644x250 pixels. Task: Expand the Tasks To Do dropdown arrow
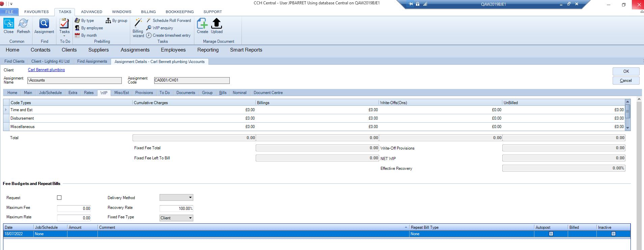64,36
